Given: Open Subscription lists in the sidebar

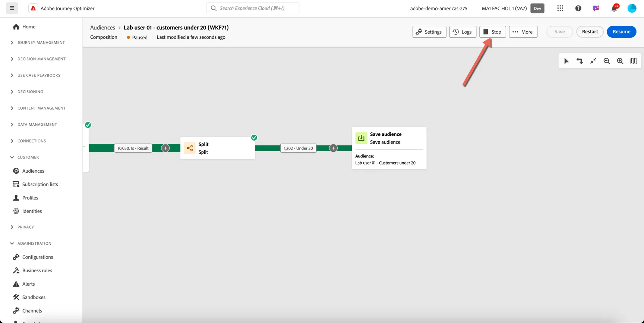Looking at the screenshot, I should click(x=35, y=184).
